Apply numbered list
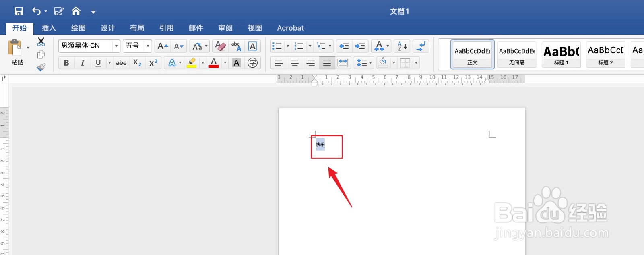This screenshot has height=255, width=644. [x=299, y=46]
